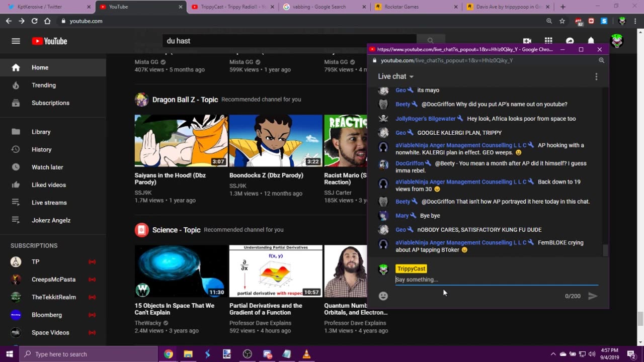Expand the Live chat dropdown
Image resolution: width=644 pixels, height=362 pixels.
[x=396, y=76]
